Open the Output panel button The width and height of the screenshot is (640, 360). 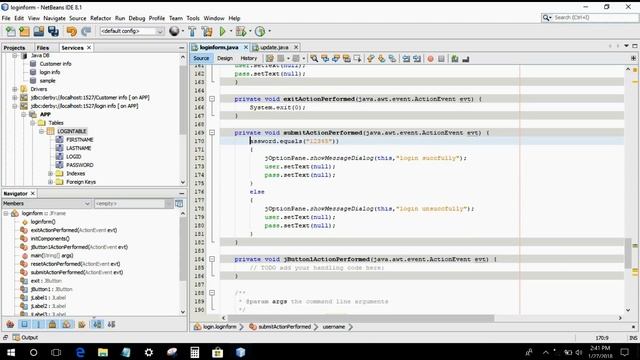click(x=25, y=338)
